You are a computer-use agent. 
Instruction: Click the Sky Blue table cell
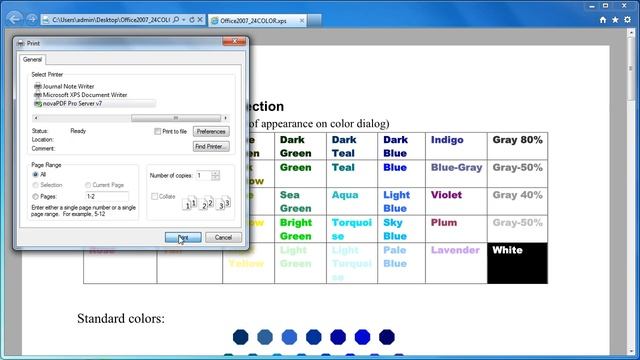coord(401,229)
